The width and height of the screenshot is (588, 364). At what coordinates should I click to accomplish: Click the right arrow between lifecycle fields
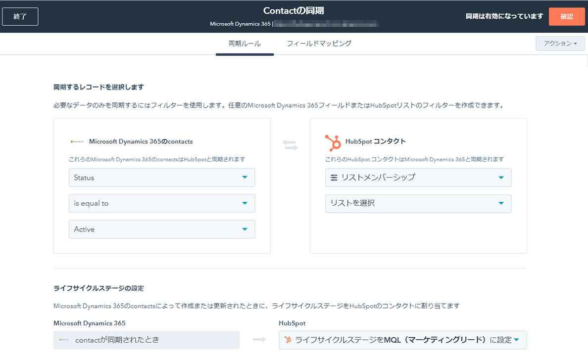259,340
